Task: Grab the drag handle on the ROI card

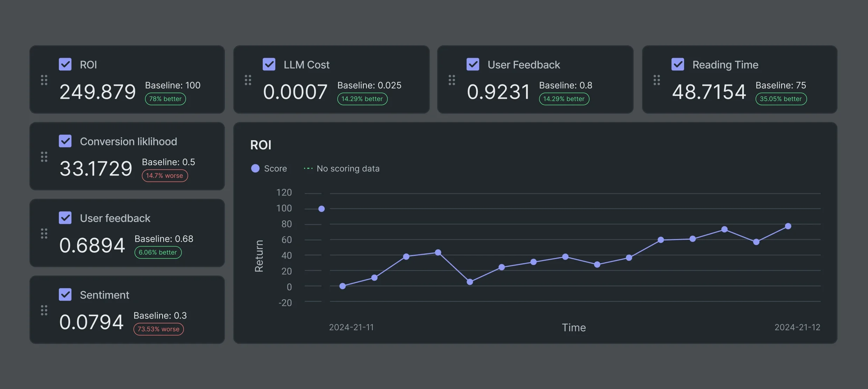Action: 44,80
